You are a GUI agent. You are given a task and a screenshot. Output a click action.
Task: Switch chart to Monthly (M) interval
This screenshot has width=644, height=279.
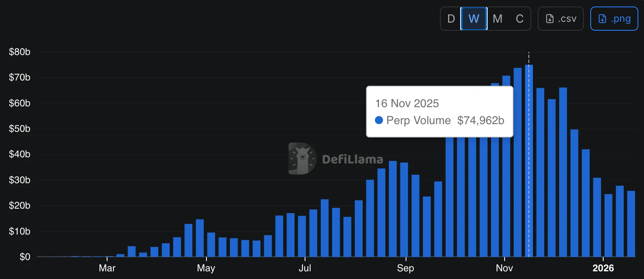click(497, 19)
